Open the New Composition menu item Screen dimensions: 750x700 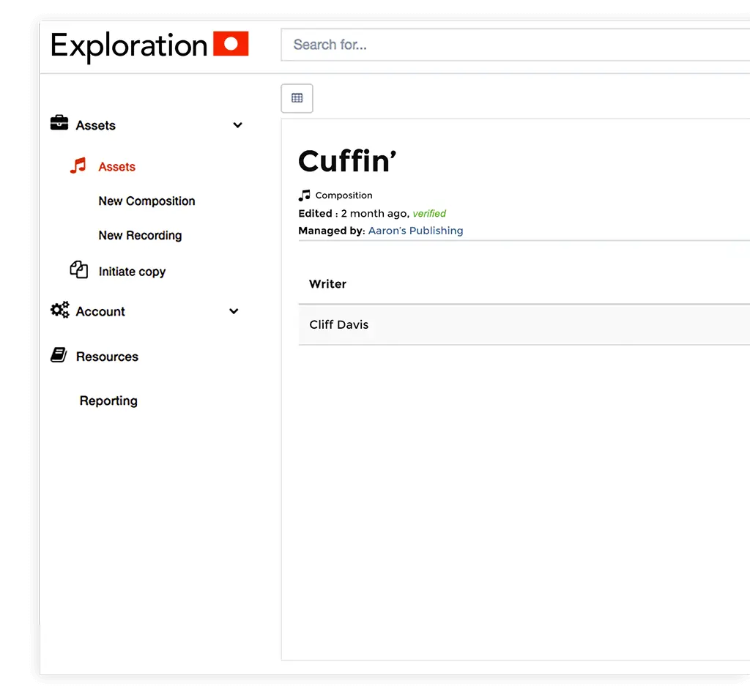click(146, 201)
